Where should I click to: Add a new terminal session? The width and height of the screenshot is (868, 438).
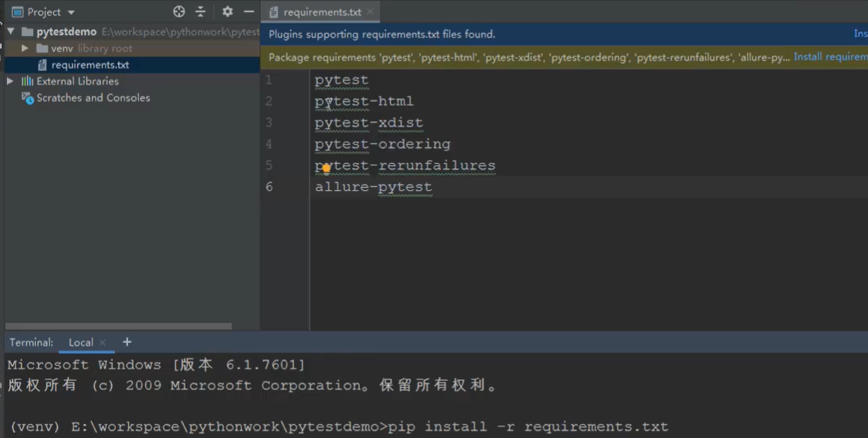(x=127, y=342)
